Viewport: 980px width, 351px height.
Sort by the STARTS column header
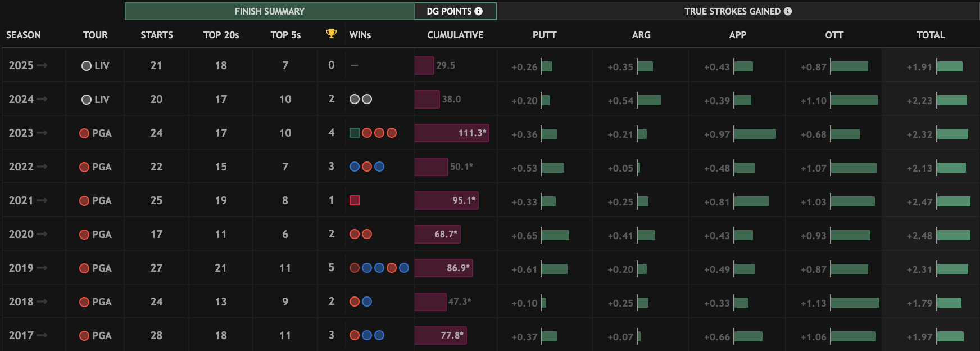[x=157, y=35]
